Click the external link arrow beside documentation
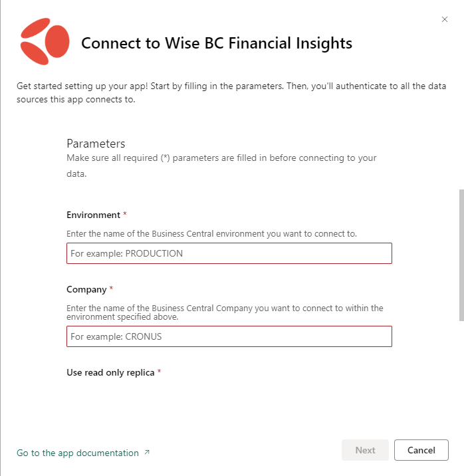 click(x=147, y=453)
